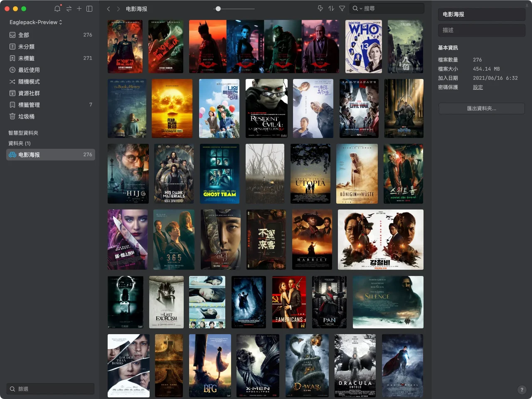Click the 电影海报 folder icon in the sidebar
532x399 pixels.
(x=12, y=155)
